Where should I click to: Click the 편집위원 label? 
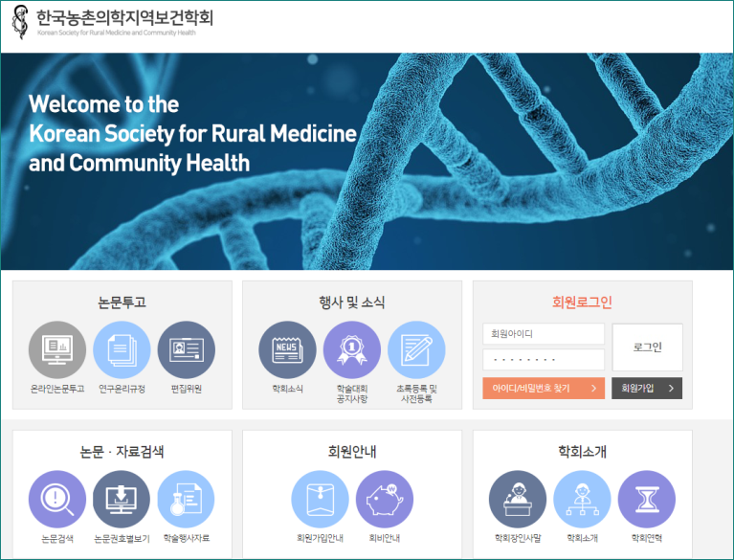pos(187,389)
